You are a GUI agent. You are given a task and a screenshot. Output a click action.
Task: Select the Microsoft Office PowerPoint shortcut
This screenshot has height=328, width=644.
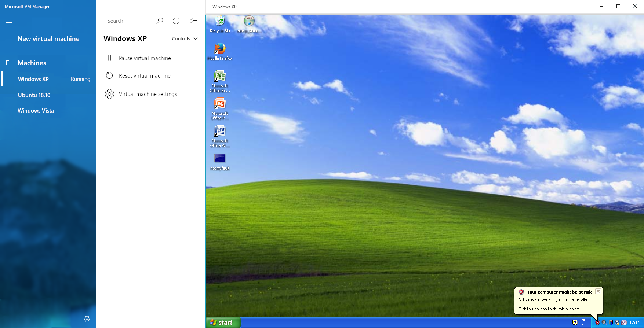(x=220, y=109)
